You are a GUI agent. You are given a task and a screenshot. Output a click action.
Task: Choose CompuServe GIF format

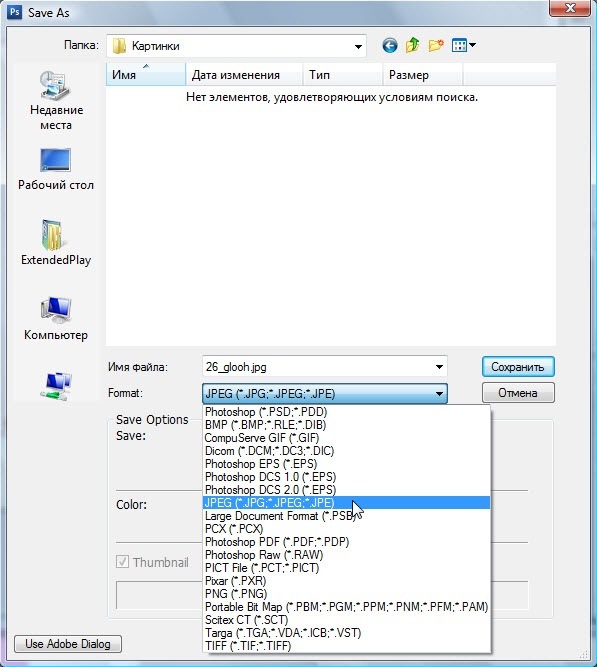pos(346,438)
